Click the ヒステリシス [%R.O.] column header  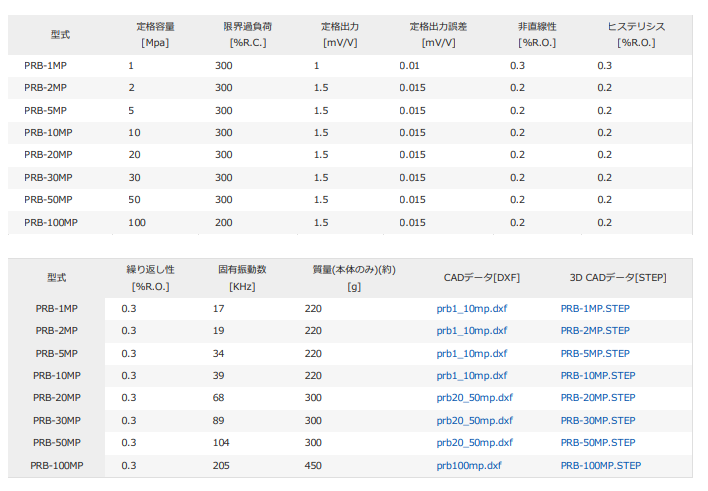point(636,35)
